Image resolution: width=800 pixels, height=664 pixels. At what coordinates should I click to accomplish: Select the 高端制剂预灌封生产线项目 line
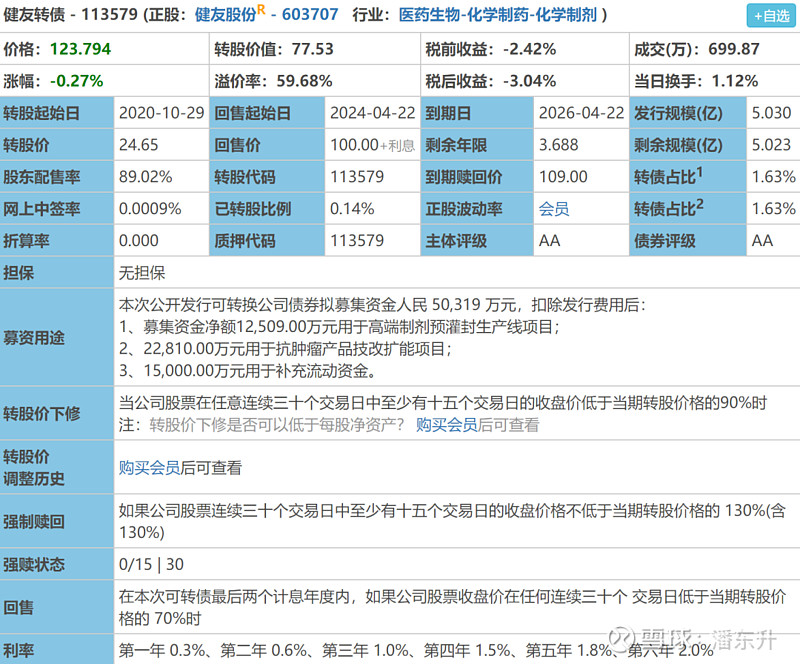(339, 327)
